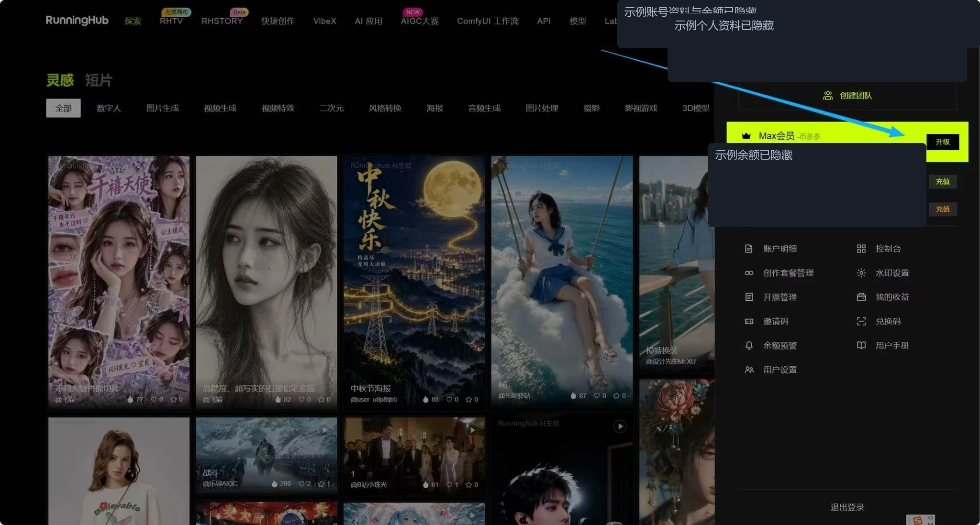Click the 我的收益 wallet icon

coord(861,297)
